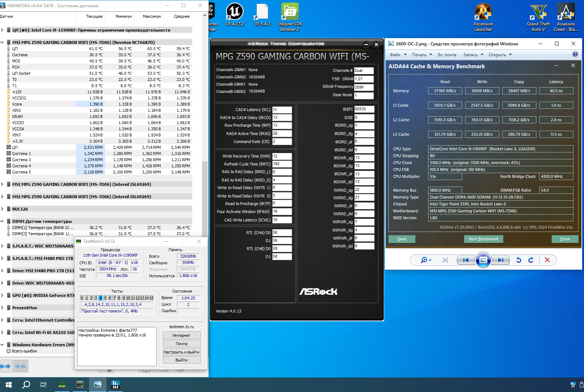Click the DRAM Frequency value field
Viewport: 584px width, 392px height.
pyautogui.click(x=364, y=87)
